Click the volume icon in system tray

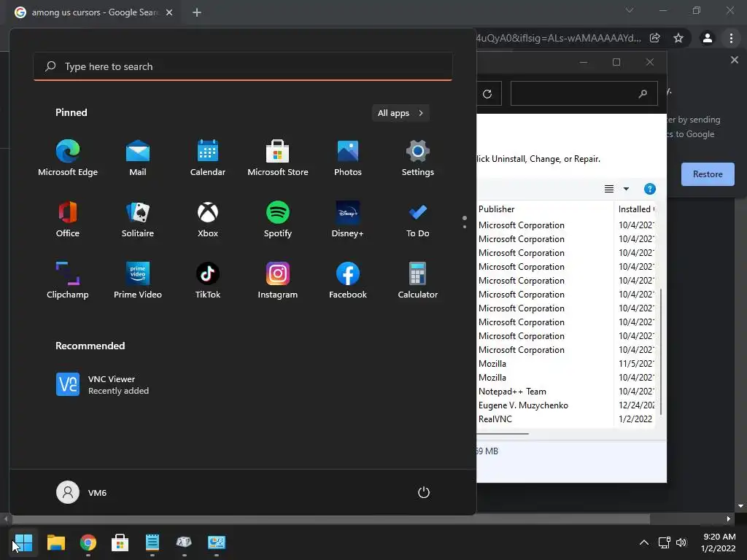tap(681, 542)
